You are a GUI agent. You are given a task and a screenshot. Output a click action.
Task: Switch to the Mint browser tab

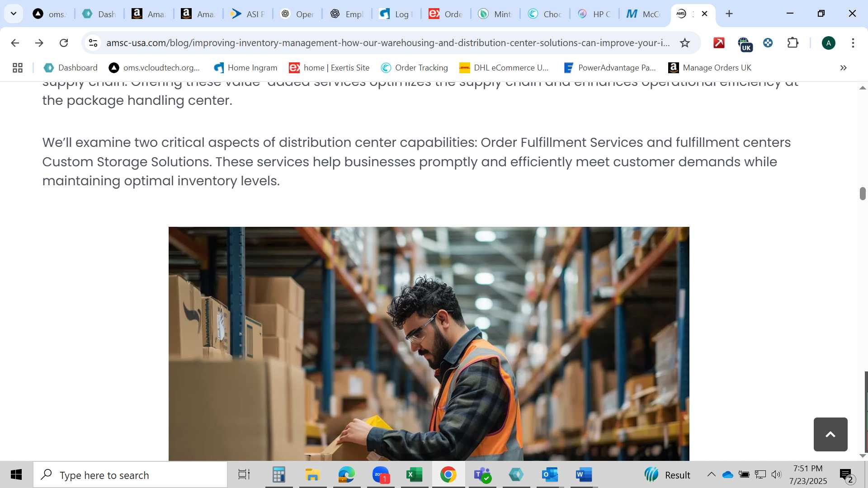pyautogui.click(x=495, y=14)
